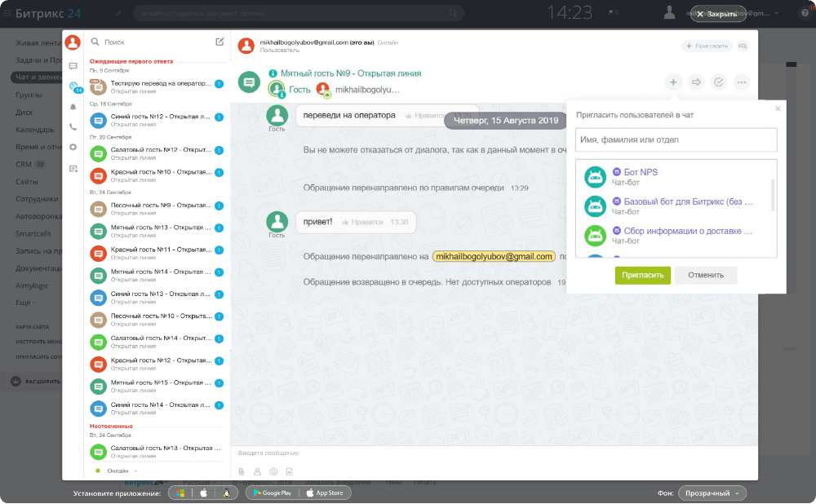This screenshot has height=504, width=816.
Task: Open Мятный гость №15 conversation
Action: [157, 386]
